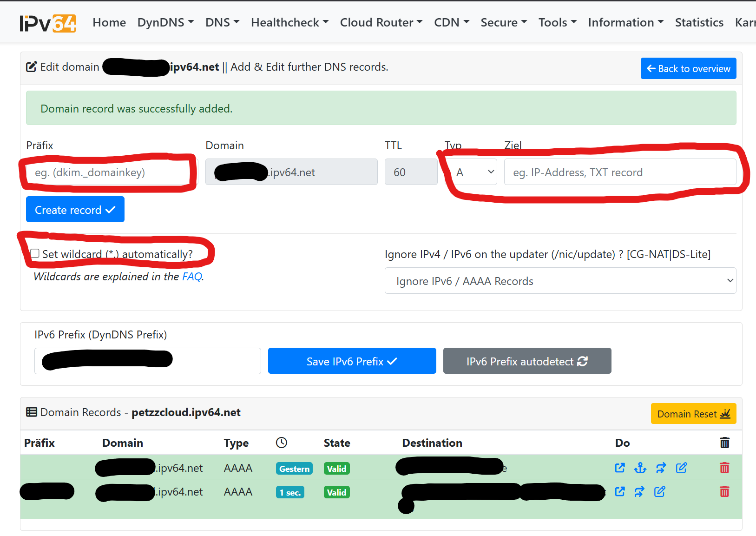Enable the Set wildcard automatically checkbox

click(x=35, y=254)
